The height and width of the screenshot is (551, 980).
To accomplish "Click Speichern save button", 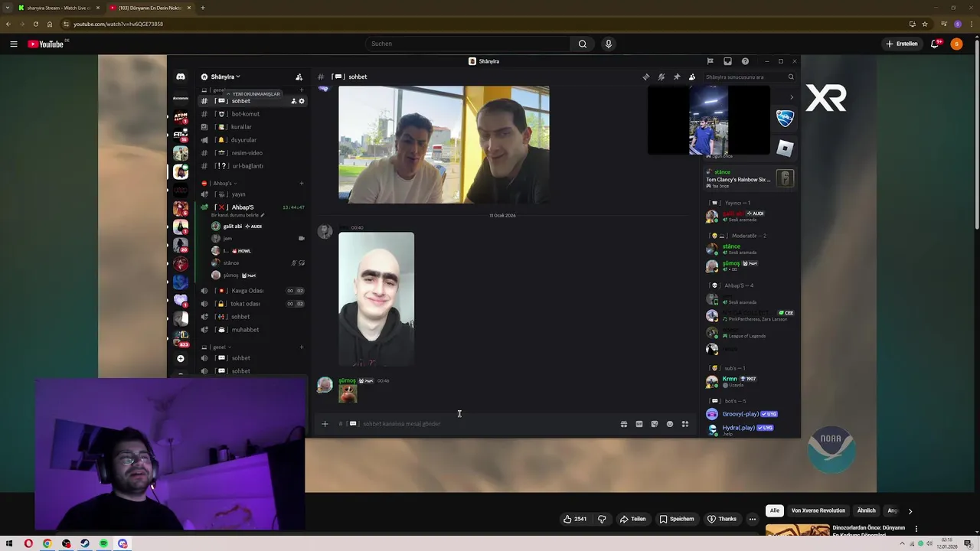I will point(677,519).
